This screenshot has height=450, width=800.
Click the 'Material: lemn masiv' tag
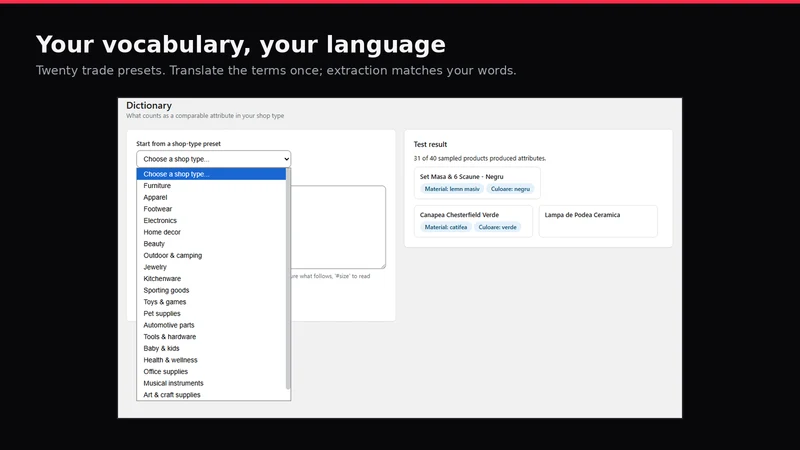(x=452, y=189)
